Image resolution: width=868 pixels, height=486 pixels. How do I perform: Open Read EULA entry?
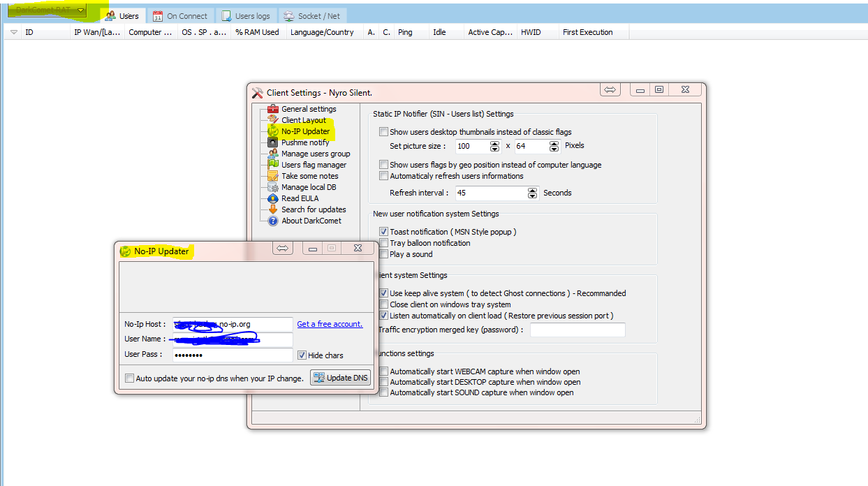(x=300, y=198)
